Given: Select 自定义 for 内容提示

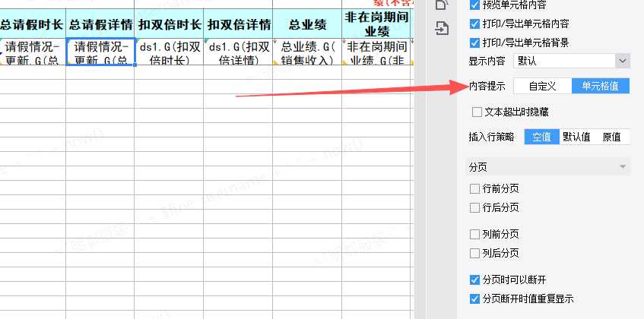Looking at the screenshot, I should coord(543,86).
